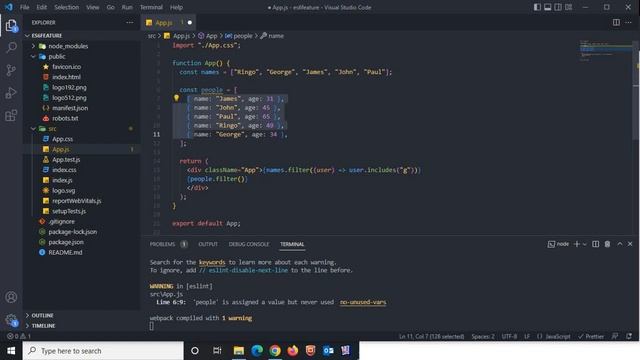Switch to the Output panel tab
This screenshot has width=640, height=360.
click(208, 244)
